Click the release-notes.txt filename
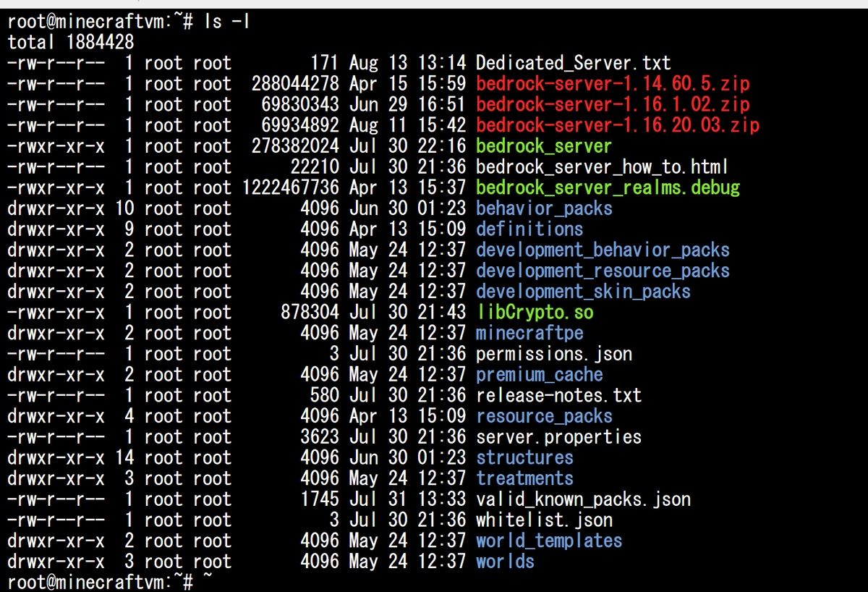Image resolution: width=868 pixels, height=592 pixels. (558, 397)
